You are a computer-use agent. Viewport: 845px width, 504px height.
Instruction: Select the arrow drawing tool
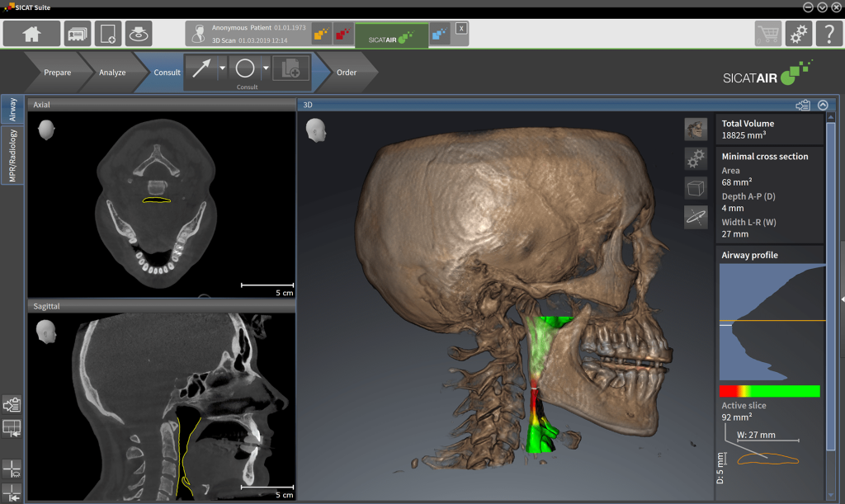pyautogui.click(x=201, y=68)
